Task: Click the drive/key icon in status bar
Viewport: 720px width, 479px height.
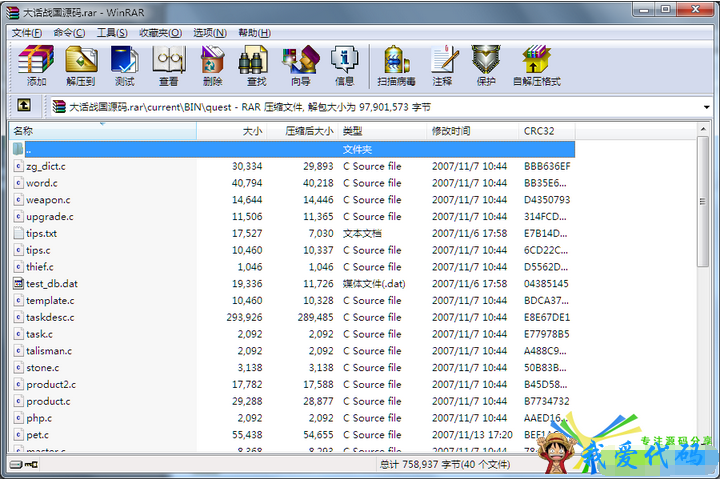Action: click(x=23, y=464)
